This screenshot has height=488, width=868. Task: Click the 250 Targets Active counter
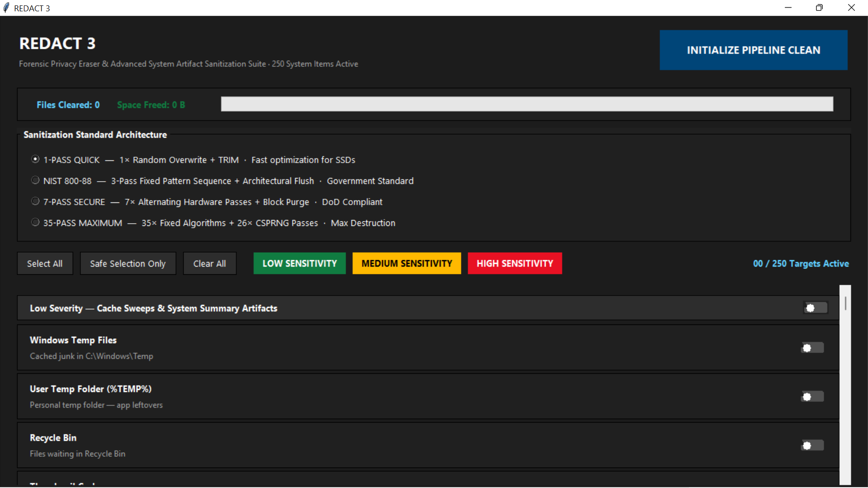[801, 263]
